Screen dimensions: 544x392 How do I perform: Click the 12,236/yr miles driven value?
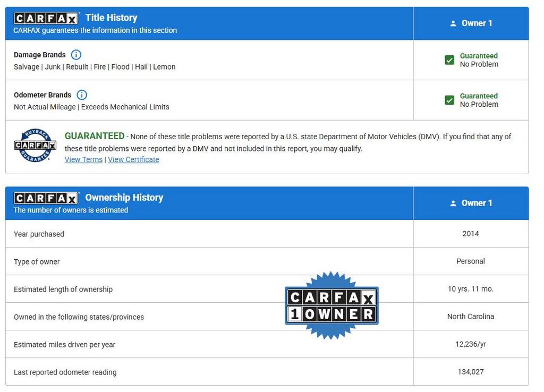471,344
